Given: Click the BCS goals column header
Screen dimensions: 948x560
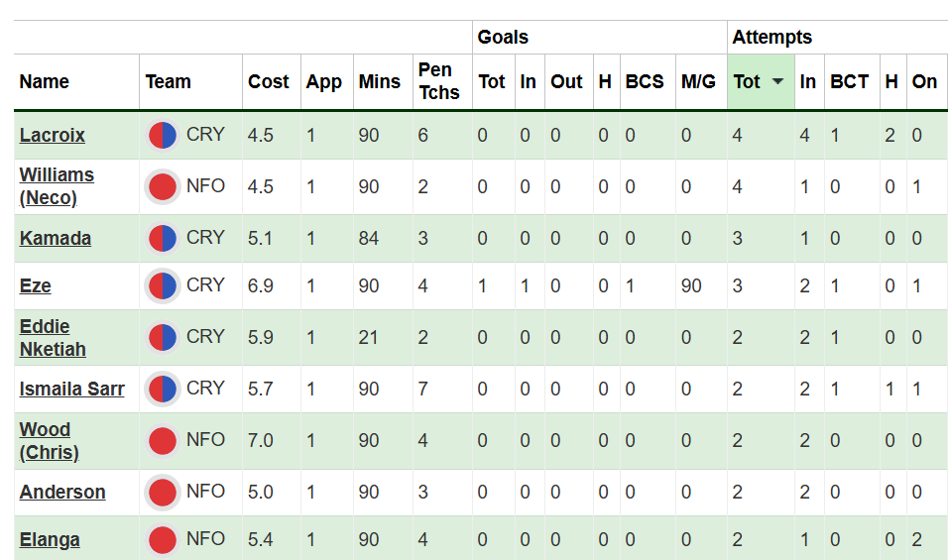Looking at the screenshot, I should click(x=645, y=82).
